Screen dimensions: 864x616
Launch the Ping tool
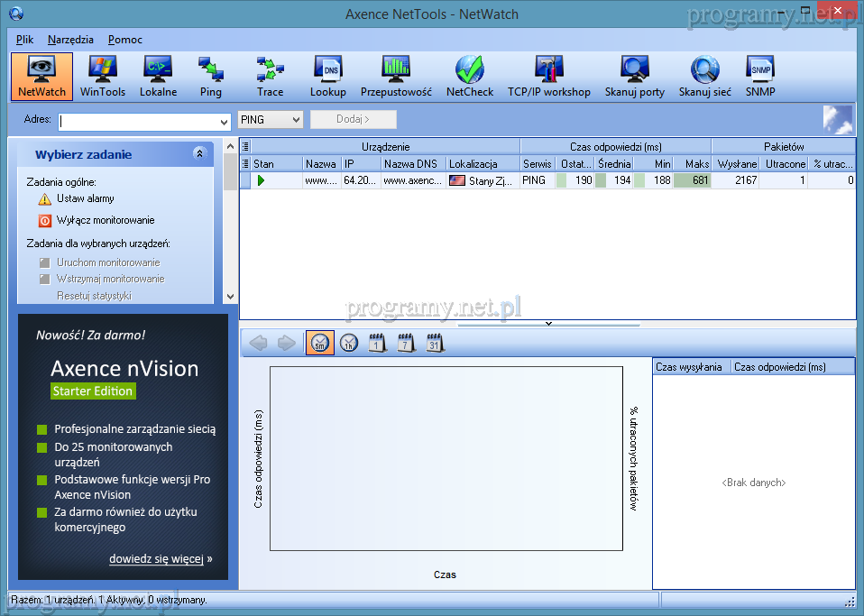pyautogui.click(x=211, y=77)
